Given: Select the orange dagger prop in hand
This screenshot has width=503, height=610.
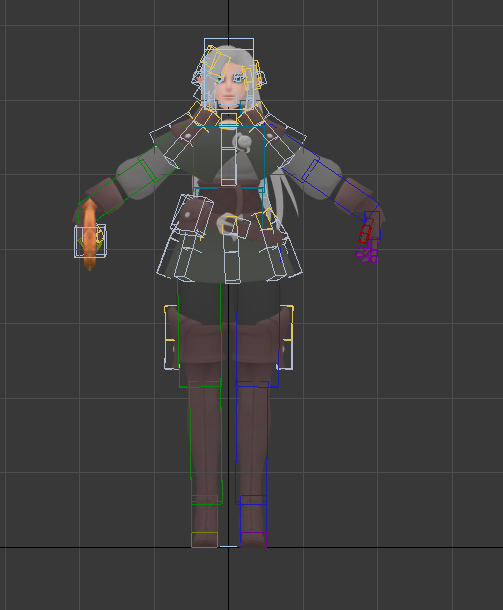Looking at the screenshot, I should tap(90, 235).
